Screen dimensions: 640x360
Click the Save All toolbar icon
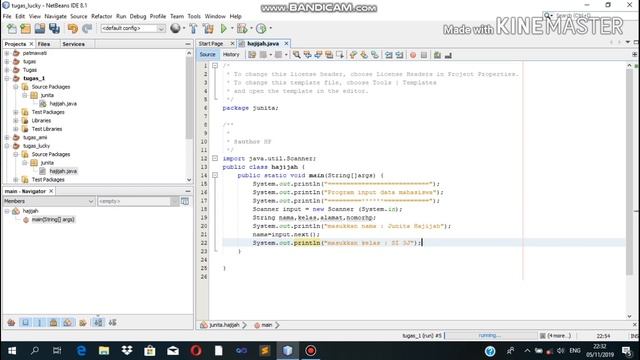[54, 29]
